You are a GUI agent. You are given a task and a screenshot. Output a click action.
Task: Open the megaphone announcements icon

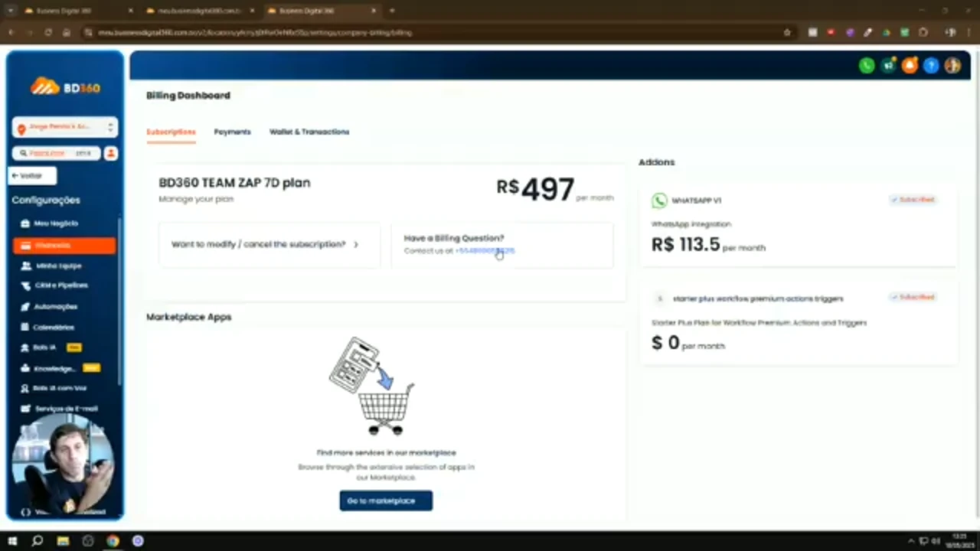888,66
